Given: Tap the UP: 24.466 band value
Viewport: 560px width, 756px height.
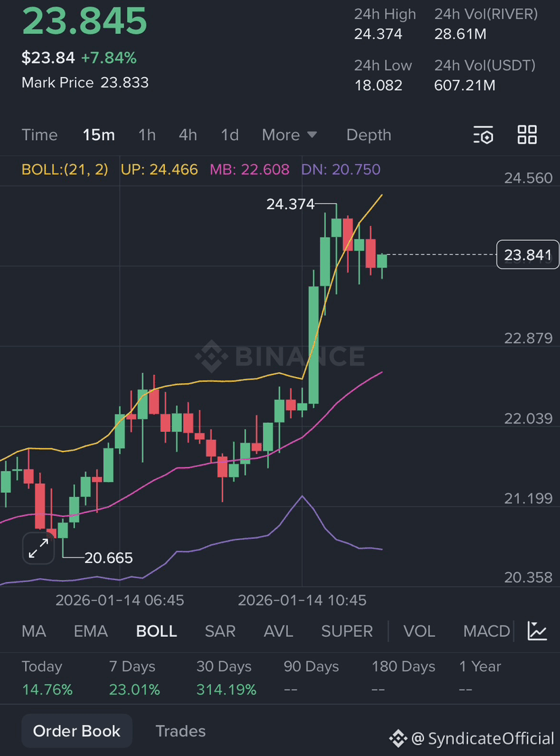Looking at the screenshot, I should click(x=159, y=169).
